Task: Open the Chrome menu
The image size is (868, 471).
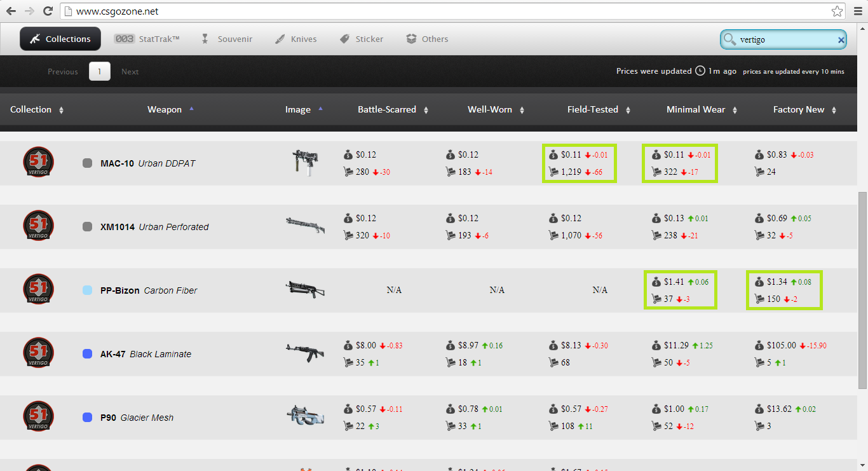Action: [857, 11]
